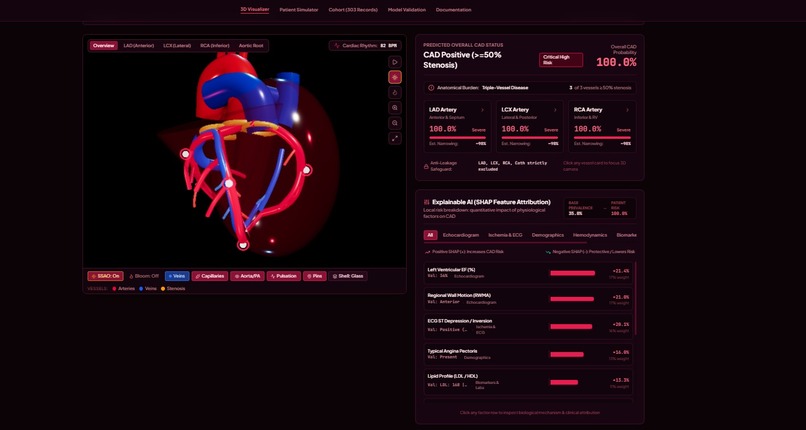Toggle SSAO rendering off
The width and height of the screenshot is (806, 430).
(x=105, y=276)
